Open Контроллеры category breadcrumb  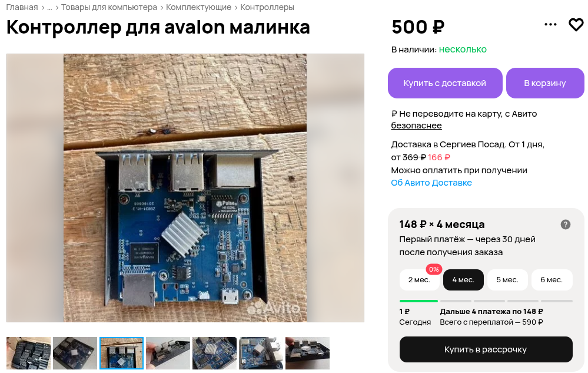[267, 8]
